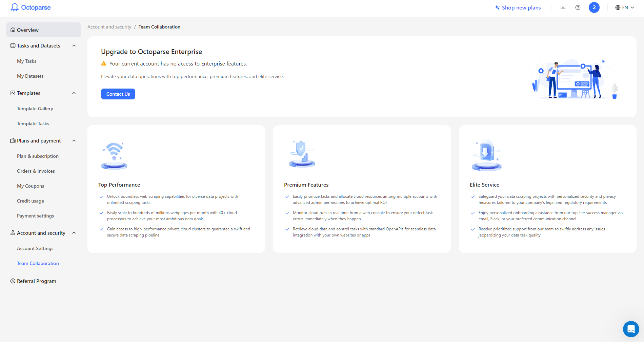This screenshot has height=342, width=644.
Task: Click the Premium Features heading
Action: coord(306,185)
